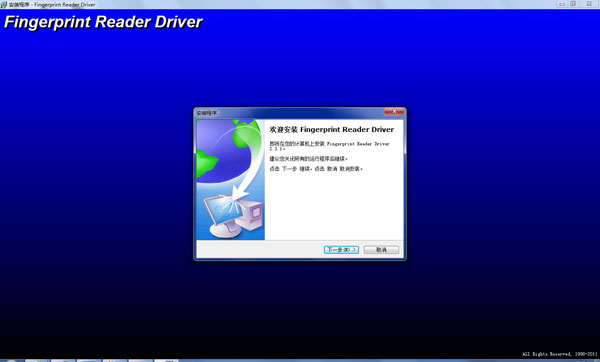Maximize the main installer window

tap(573, 4)
